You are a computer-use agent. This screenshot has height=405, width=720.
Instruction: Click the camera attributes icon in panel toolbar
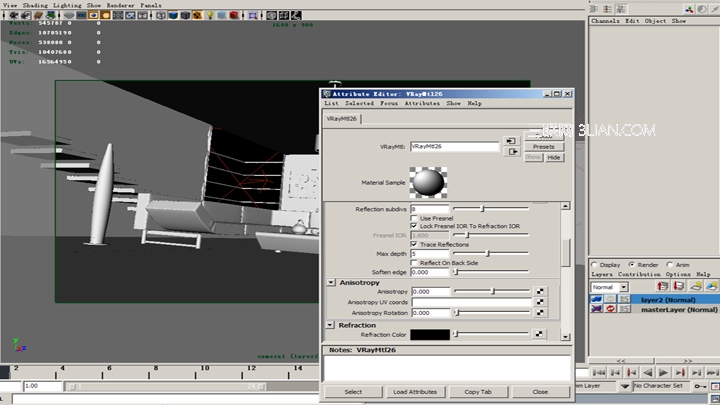[26, 15]
